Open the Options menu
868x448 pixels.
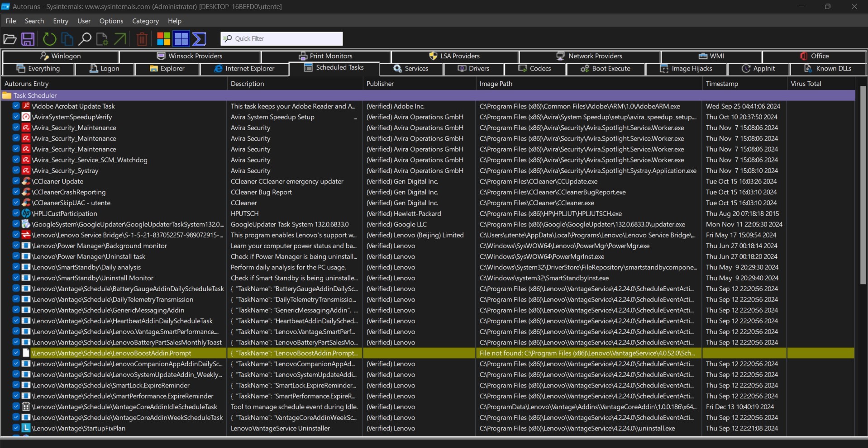point(111,21)
